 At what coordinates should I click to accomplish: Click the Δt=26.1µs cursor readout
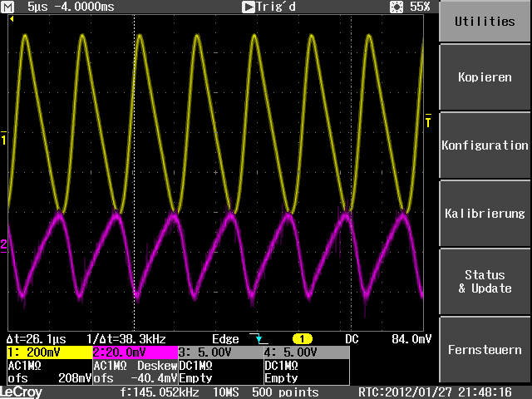[x=37, y=339]
